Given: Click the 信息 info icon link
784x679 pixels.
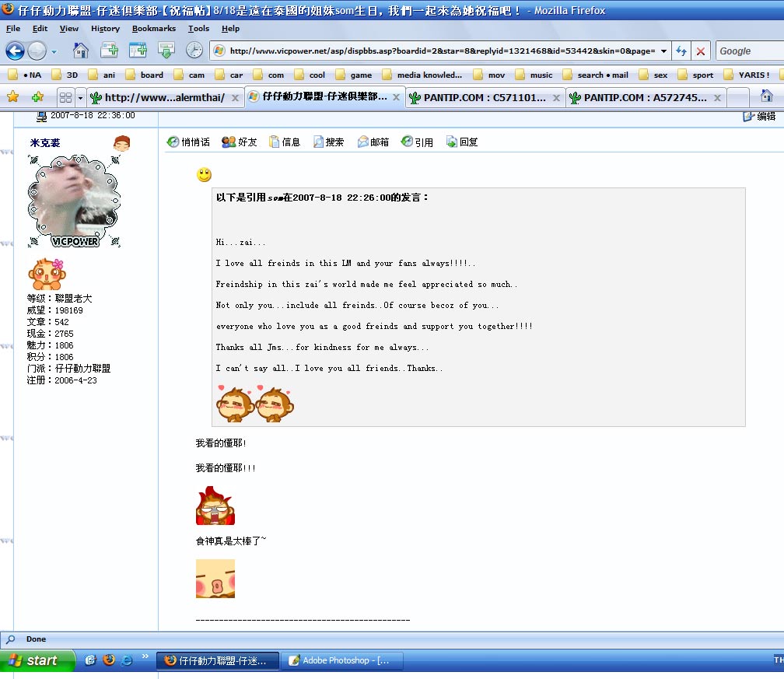Looking at the screenshot, I should tap(285, 142).
